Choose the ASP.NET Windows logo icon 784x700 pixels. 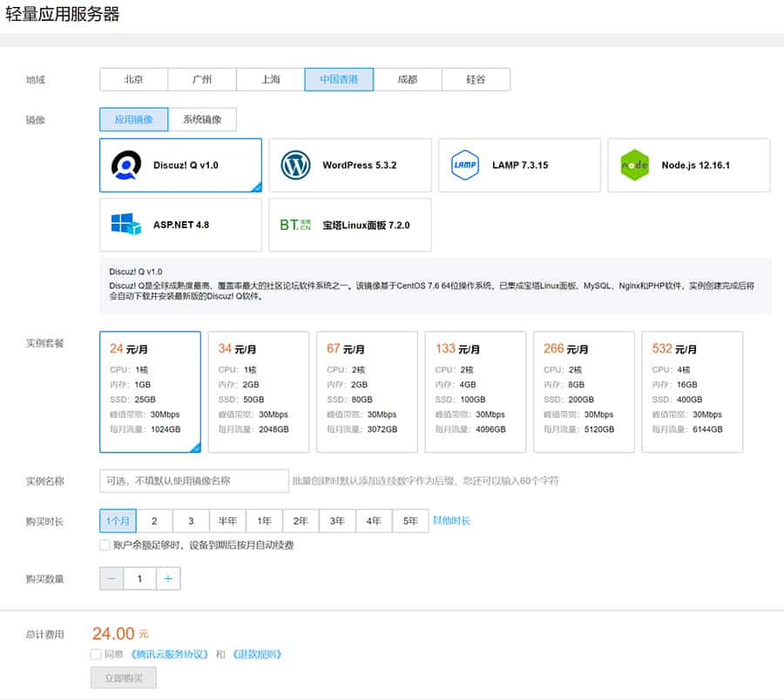click(x=126, y=225)
